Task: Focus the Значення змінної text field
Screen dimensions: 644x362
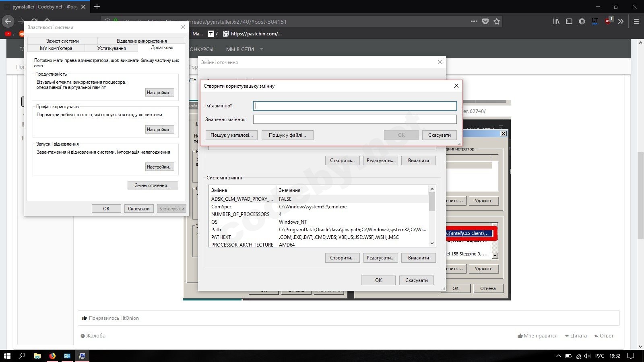Action: (x=355, y=119)
